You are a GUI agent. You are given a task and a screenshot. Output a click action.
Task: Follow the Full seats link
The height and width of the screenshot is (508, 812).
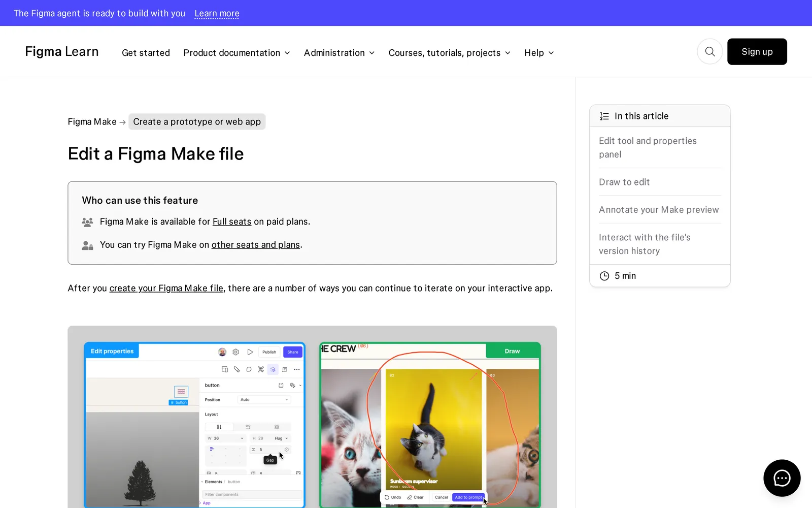pyautogui.click(x=232, y=221)
